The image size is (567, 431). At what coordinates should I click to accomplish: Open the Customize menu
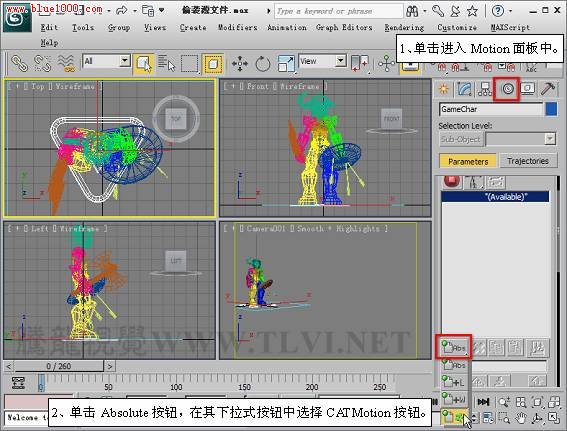(457, 27)
